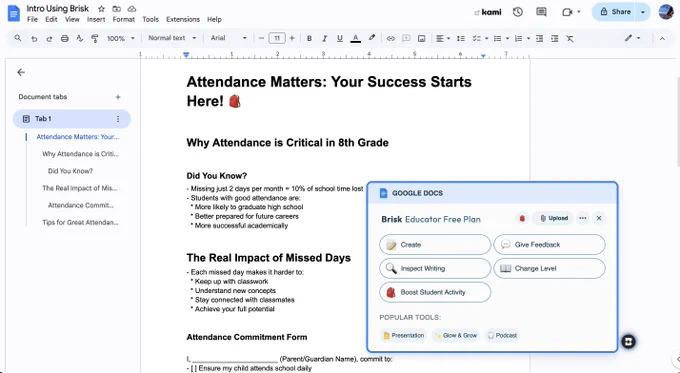Click the font size 11 field
The height and width of the screenshot is (373, 680).
click(x=277, y=38)
